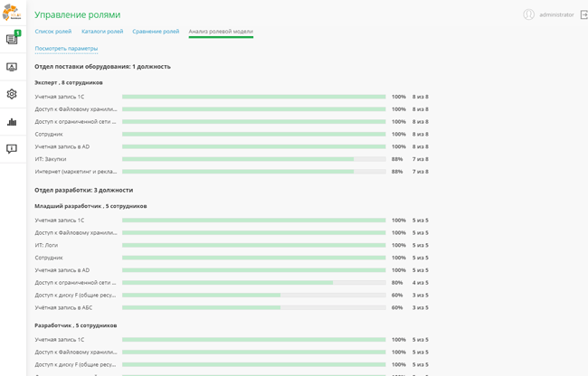Click the administrator username
Viewport: 588px width, 376px height.
[556, 14]
